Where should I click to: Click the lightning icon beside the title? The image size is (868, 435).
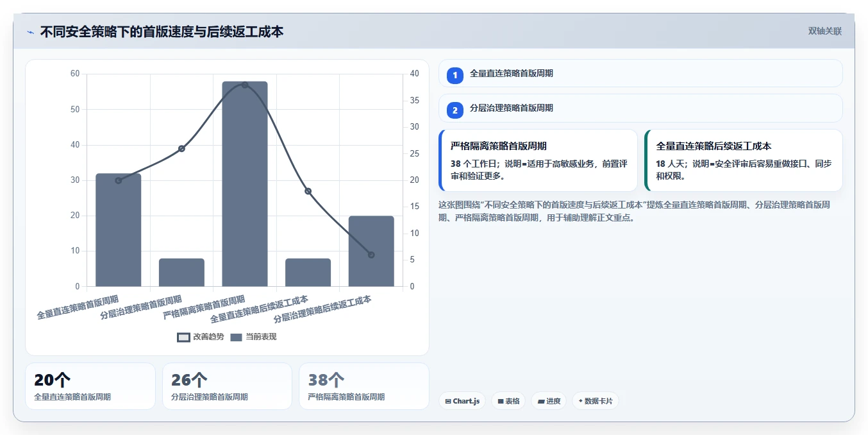pos(30,32)
